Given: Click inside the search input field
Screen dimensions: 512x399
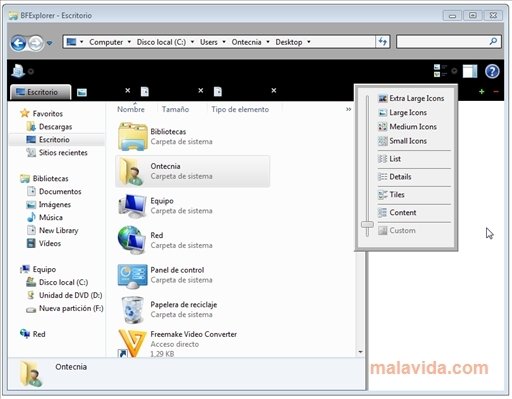Looking at the screenshot, I should point(443,42).
